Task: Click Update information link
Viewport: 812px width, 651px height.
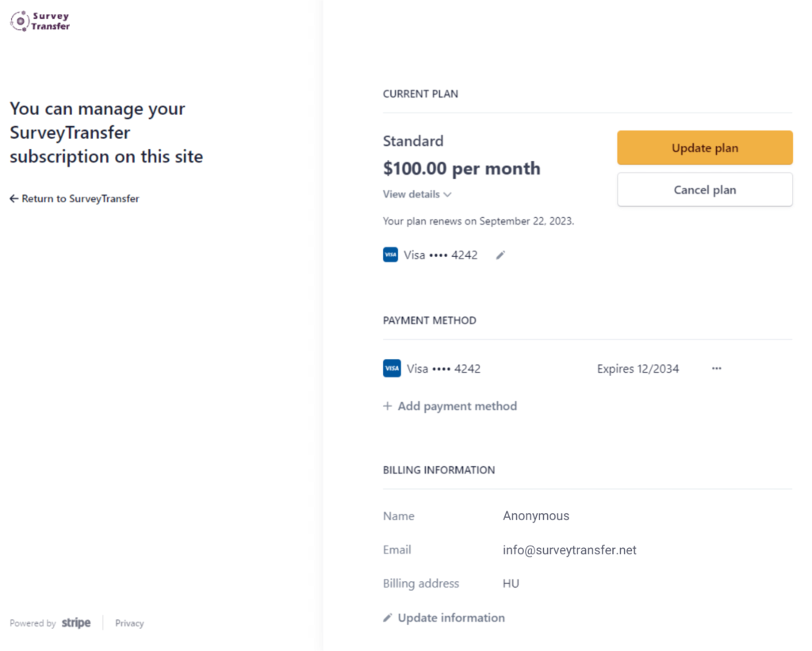Action: pyautogui.click(x=451, y=618)
